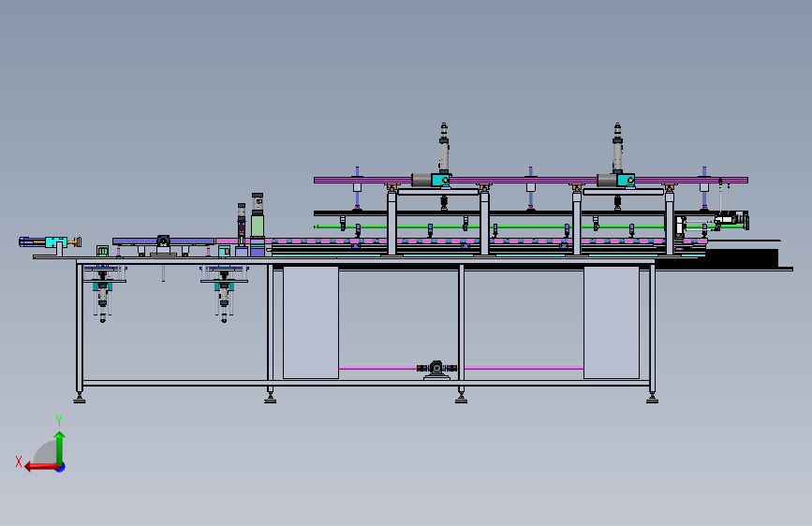Select the left cyan motor block on upper rail

point(441,180)
